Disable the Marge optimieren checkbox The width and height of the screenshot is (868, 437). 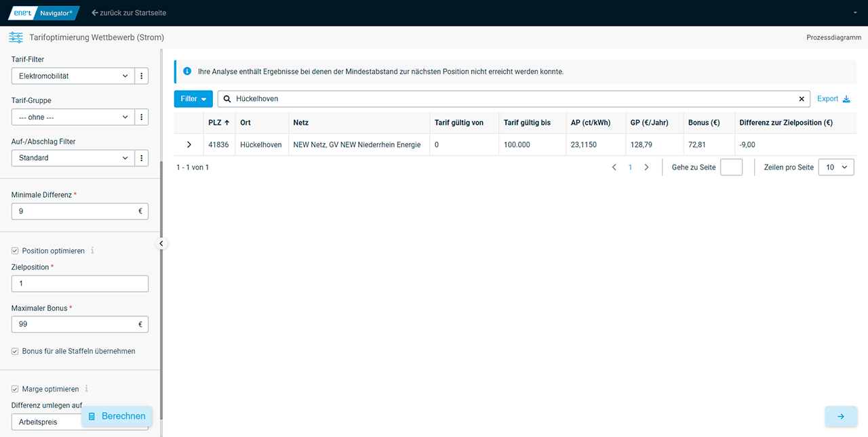pos(15,390)
